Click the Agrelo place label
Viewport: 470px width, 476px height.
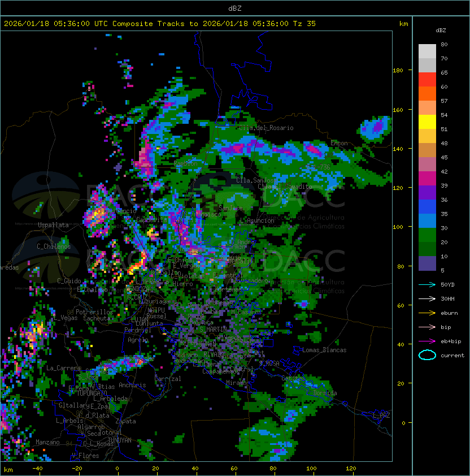tap(138, 340)
